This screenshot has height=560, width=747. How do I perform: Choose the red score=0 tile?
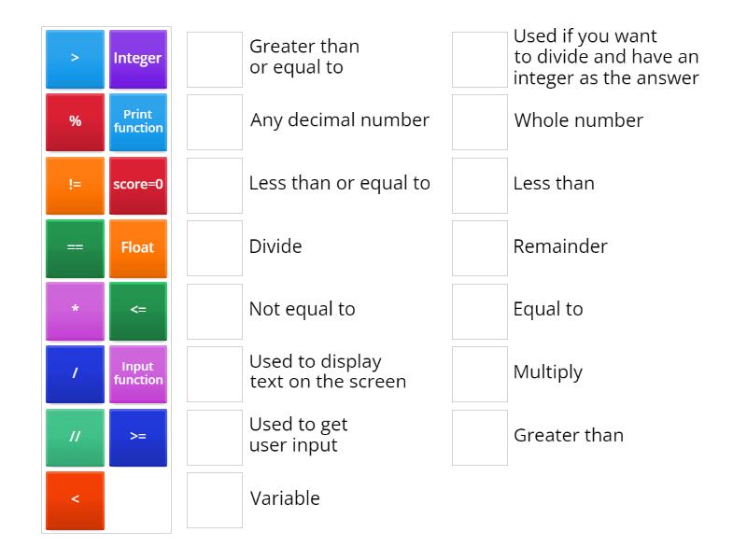pos(138,185)
